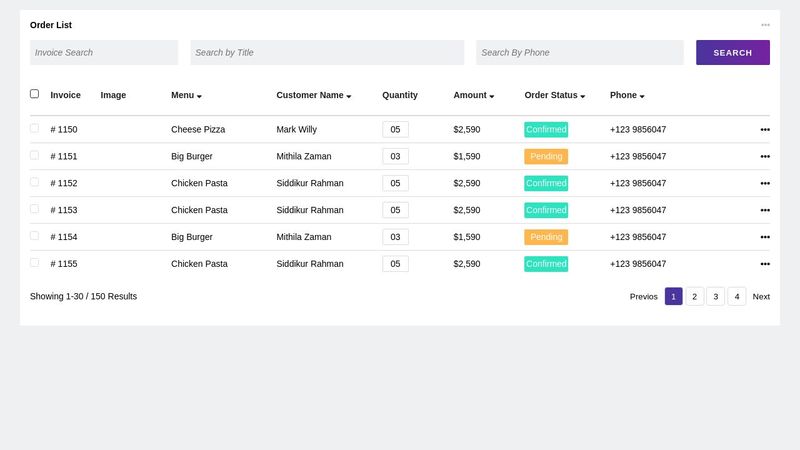Expand the Order Status column sort arrow
This screenshot has height=450, width=800.
(582, 96)
